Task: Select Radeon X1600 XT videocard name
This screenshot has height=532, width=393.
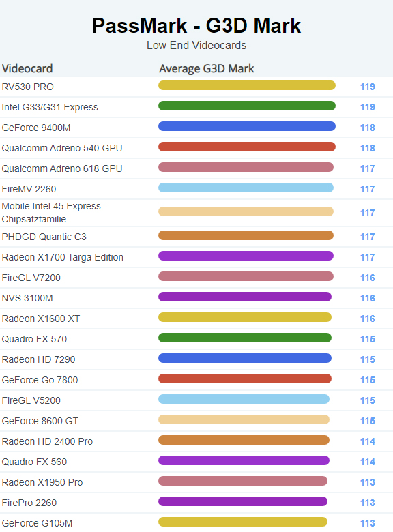Action: pos(41,319)
